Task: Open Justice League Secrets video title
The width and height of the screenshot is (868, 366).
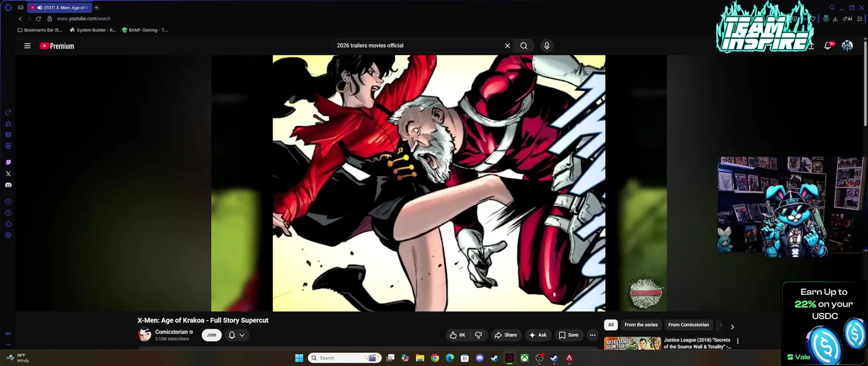Action: 697,343
